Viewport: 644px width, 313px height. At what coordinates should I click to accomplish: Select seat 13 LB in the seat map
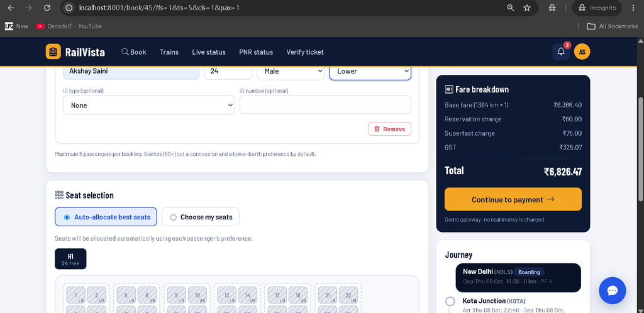[226, 295]
